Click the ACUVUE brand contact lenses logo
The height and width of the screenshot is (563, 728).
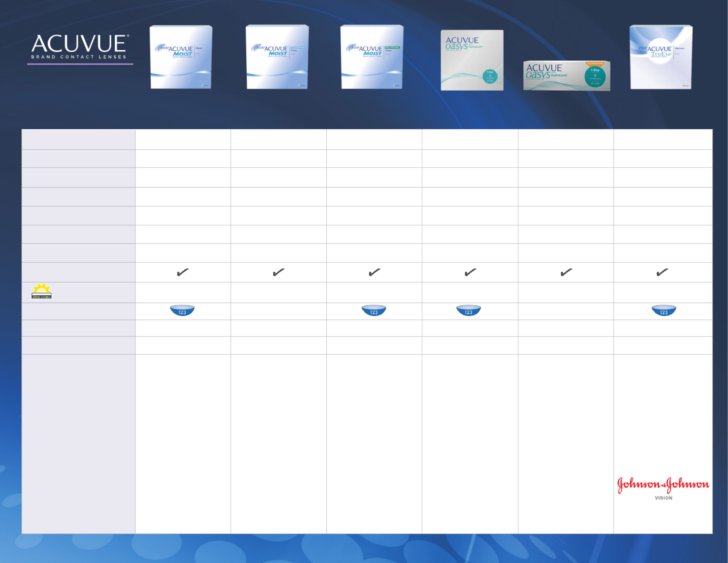point(80,47)
